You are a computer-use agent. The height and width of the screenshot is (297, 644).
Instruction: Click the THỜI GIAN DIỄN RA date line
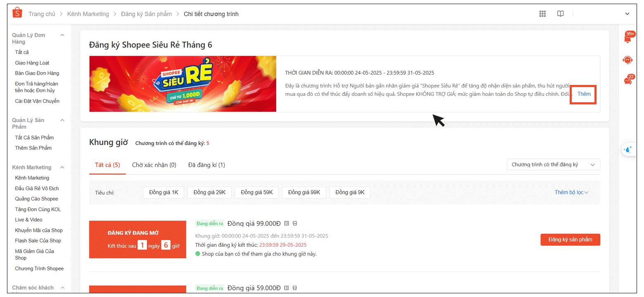pos(360,73)
